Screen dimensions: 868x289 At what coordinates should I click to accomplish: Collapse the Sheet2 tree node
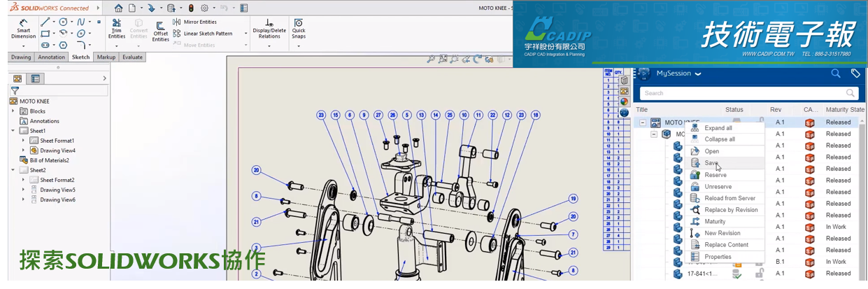coord(13,170)
